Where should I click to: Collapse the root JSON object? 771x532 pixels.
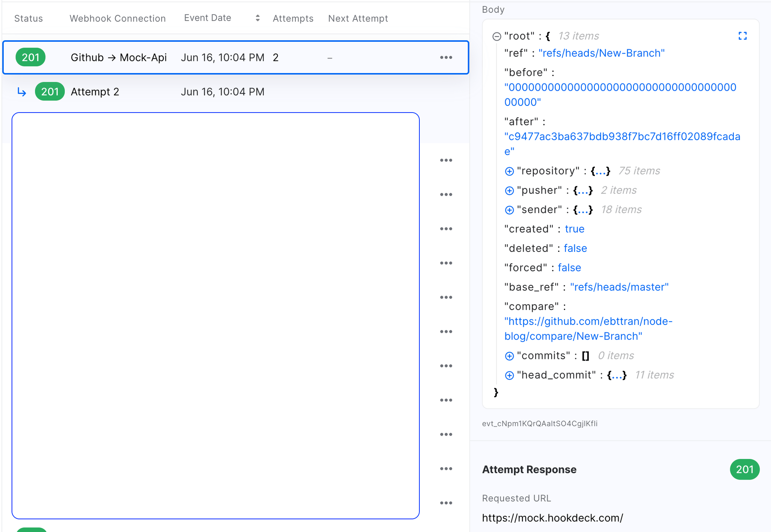[x=496, y=36]
